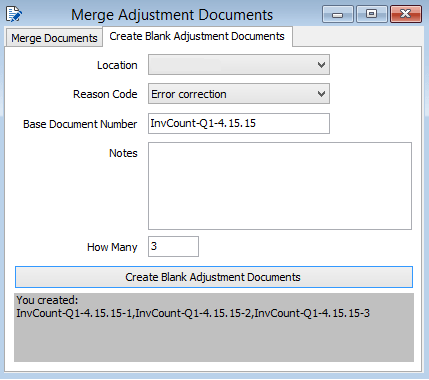The width and height of the screenshot is (429, 380).
Task: Click the Base Document Number label
Action: (80, 124)
